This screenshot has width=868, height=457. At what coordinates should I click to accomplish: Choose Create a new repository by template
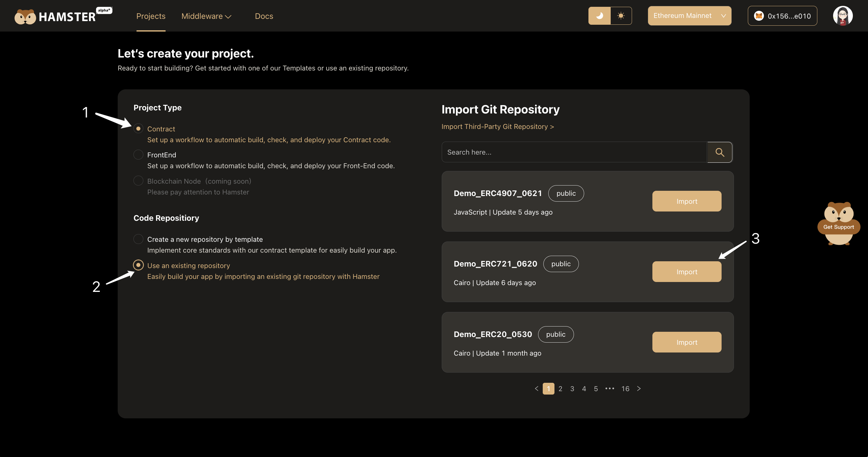click(138, 239)
